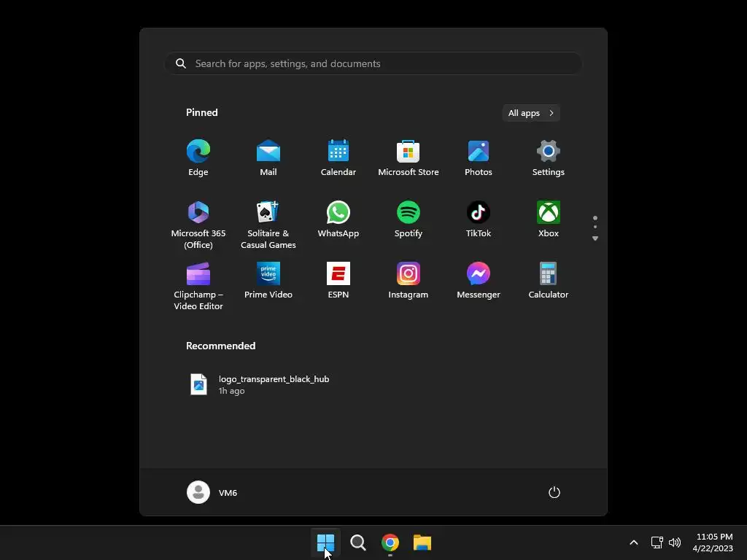Screen dimensions: 747x560
Task: Select the first pinned page dot
Action: pyautogui.click(x=595, y=218)
